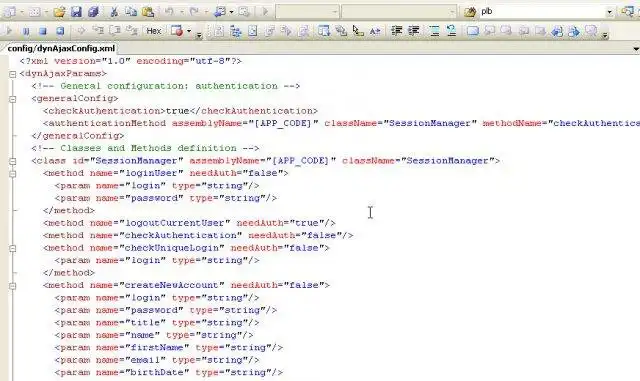Click the Save All icon

coord(93,12)
